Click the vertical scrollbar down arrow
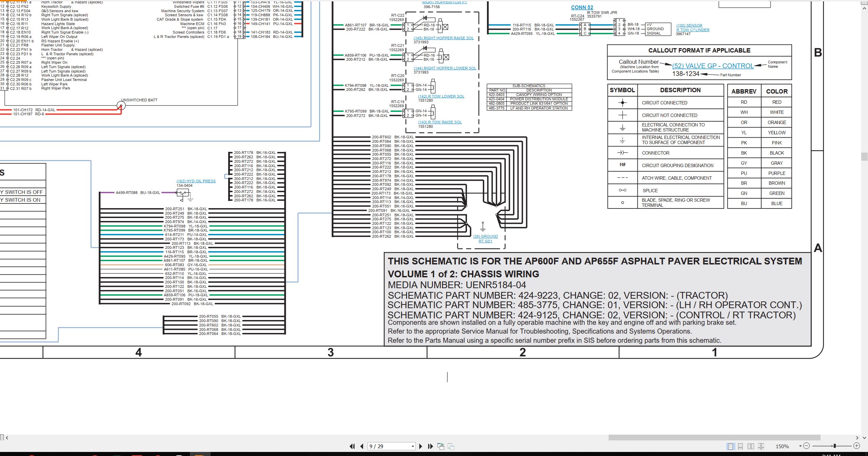 tap(864, 438)
